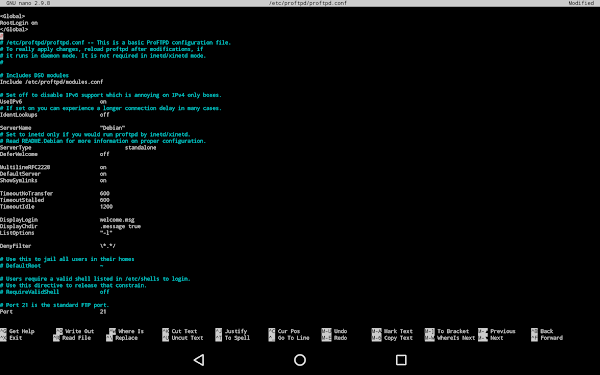Click the GNU nano 2.9.8 version label
Viewport: 600px width, 375px height.
(28, 3)
